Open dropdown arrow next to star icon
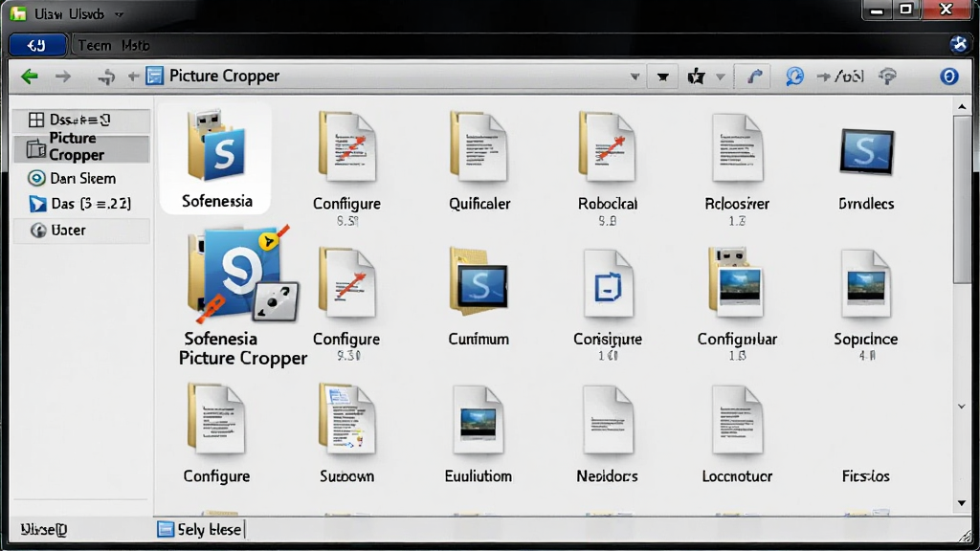 (x=720, y=77)
